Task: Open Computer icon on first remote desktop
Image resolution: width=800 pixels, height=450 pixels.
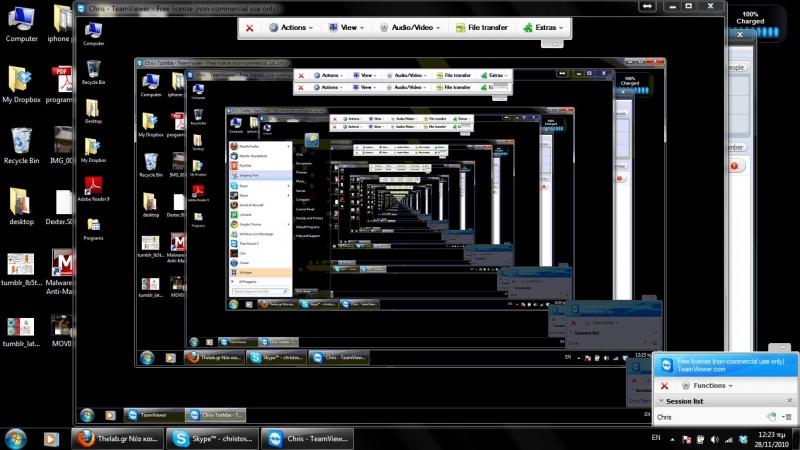Action: pyautogui.click(x=93, y=34)
